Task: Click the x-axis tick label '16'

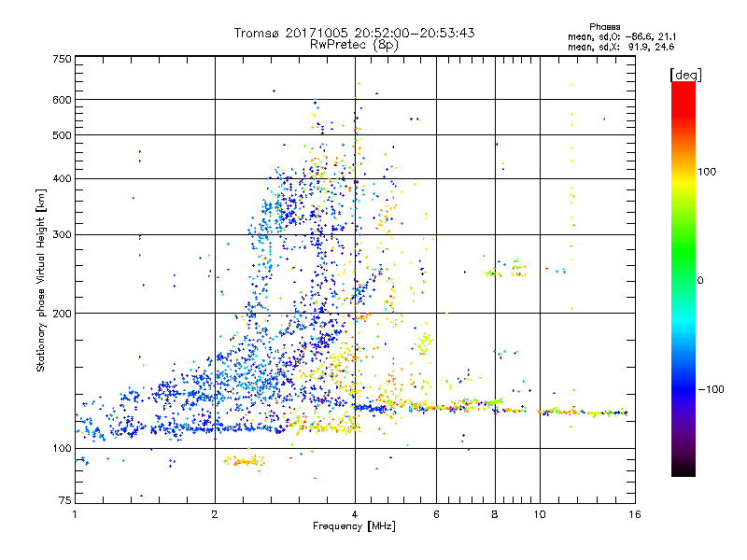Action: [635, 514]
